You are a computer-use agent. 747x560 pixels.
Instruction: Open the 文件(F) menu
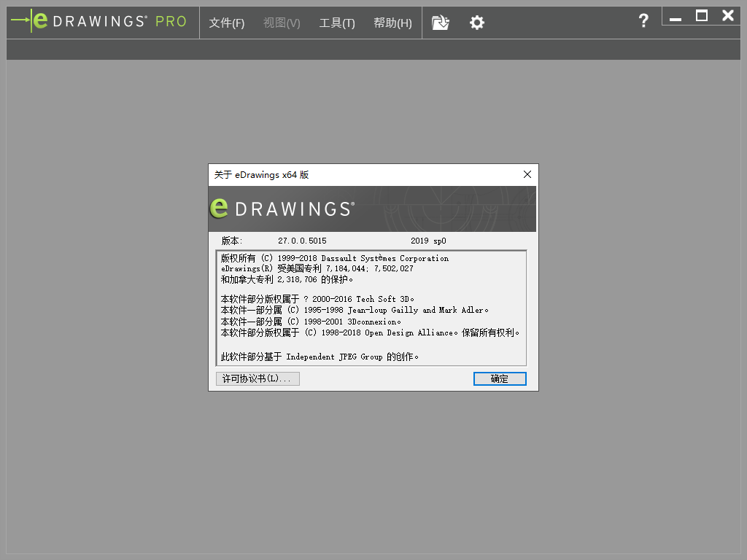point(227,23)
